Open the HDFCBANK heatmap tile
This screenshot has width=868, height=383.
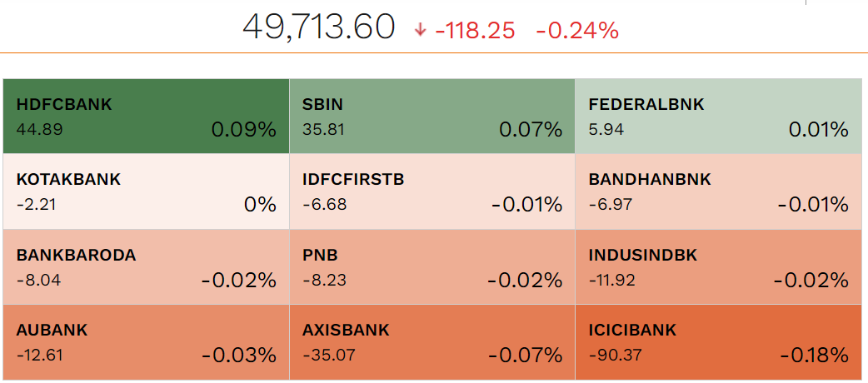146,117
